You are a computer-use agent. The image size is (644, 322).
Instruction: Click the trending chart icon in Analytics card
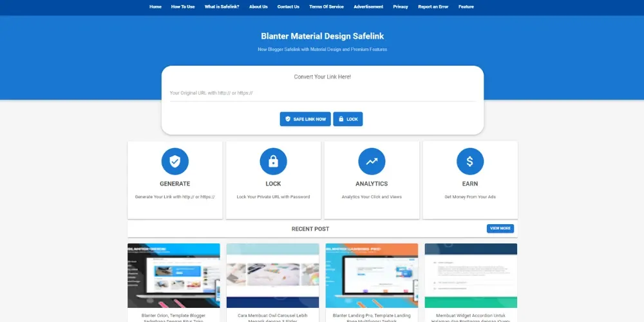tap(372, 162)
